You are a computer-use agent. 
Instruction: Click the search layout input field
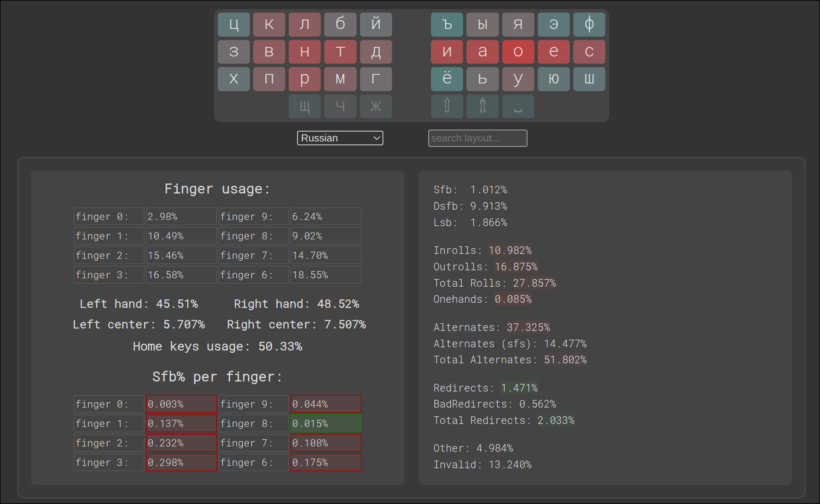pyautogui.click(x=478, y=138)
